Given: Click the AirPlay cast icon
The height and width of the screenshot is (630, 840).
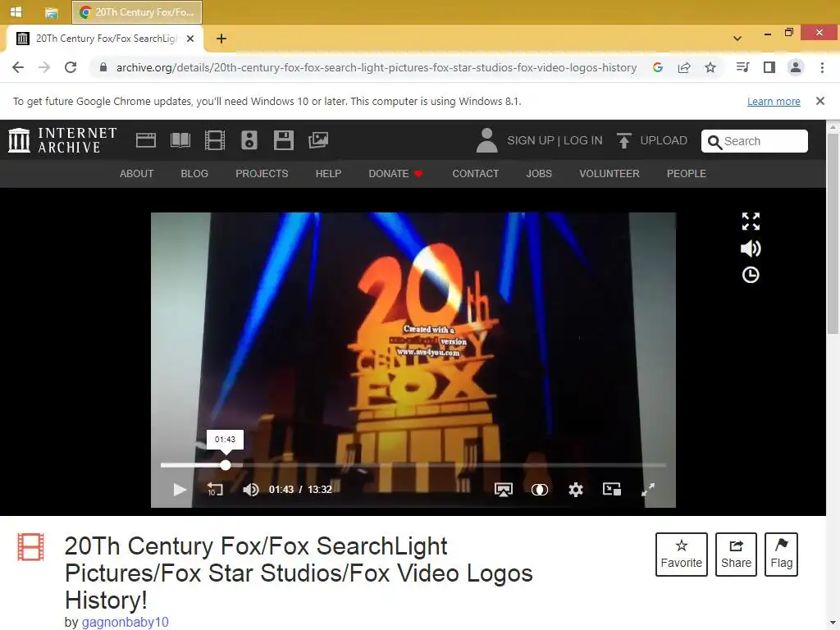Looking at the screenshot, I should click(503, 490).
